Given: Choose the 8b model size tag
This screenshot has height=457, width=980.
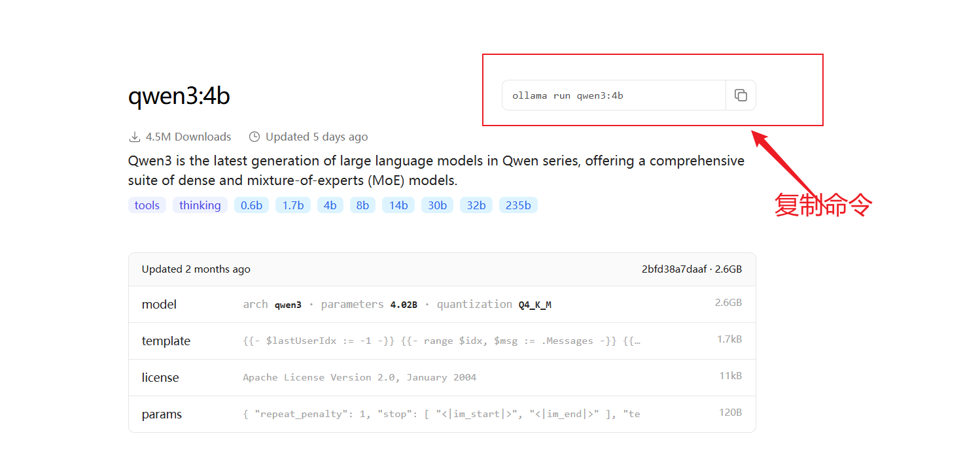Looking at the screenshot, I should (362, 205).
